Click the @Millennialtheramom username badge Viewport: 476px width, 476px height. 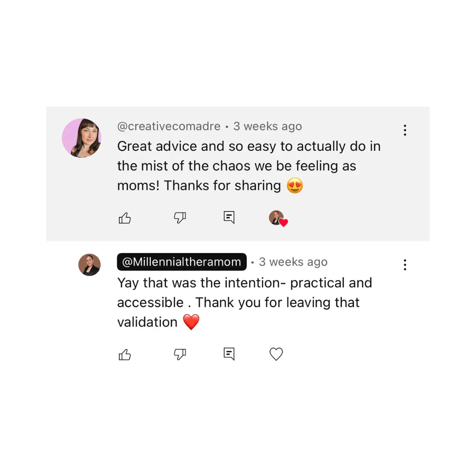pyautogui.click(x=182, y=262)
